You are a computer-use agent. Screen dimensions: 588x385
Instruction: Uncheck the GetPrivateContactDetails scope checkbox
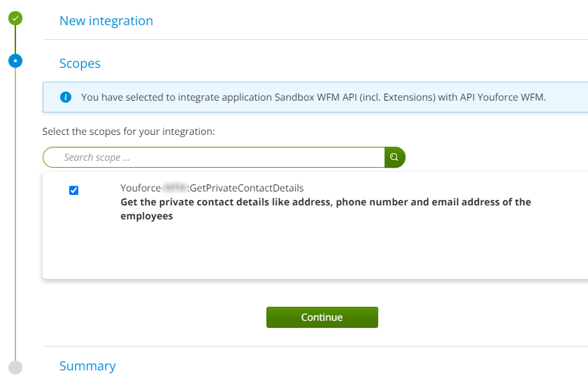pyautogui.click(x=74, y=190)
